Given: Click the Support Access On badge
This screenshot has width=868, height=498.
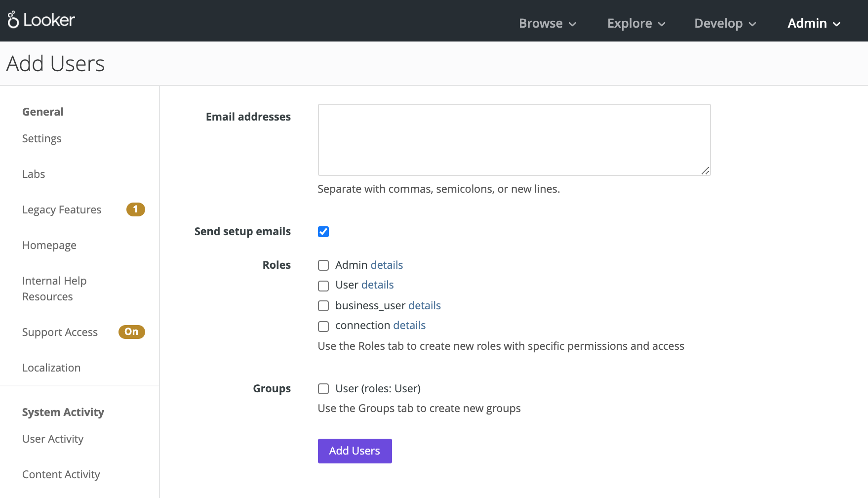Looking at the screenshot, I should pyautogui.click(x=132, y=332).
